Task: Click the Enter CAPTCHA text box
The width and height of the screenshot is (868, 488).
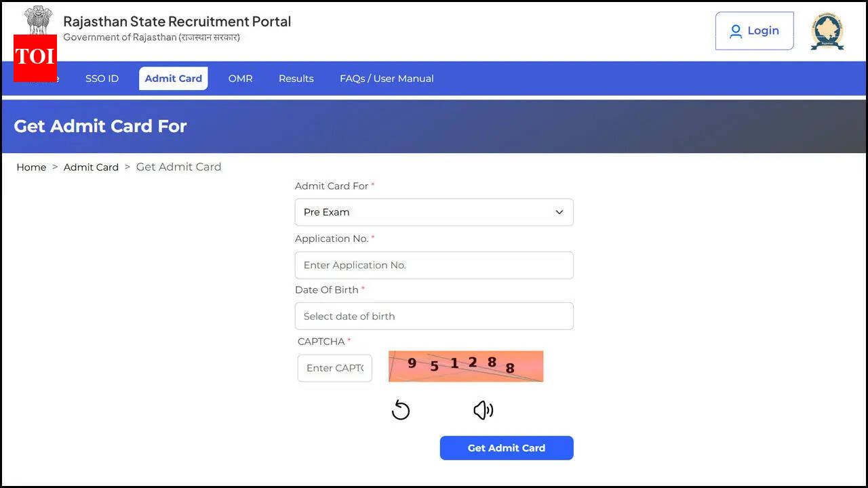Action: [335, 368]
